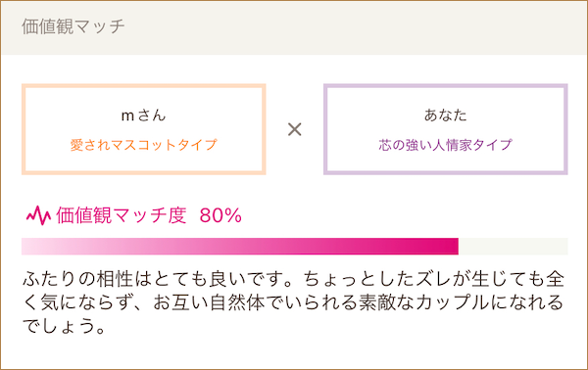Viewport: 588px width, 370px height.
Task: Click the 愛されマスコットタイプ label
Action: [144, 145]
